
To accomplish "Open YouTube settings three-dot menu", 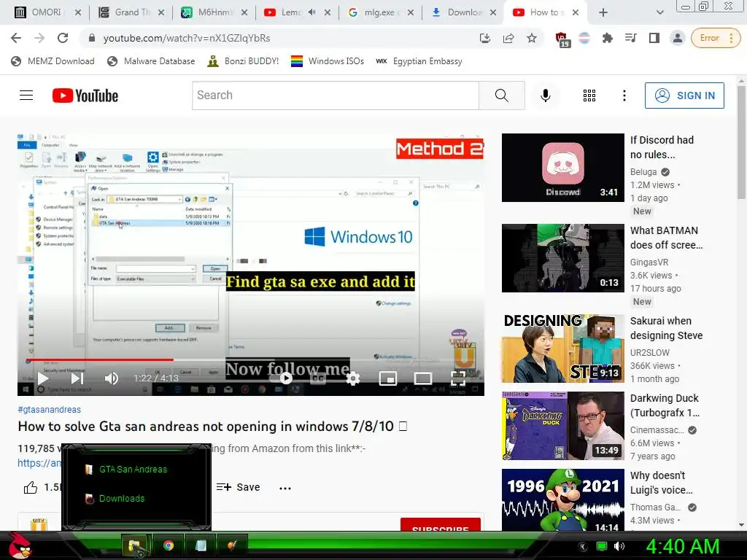I will [x=624, y=96].
